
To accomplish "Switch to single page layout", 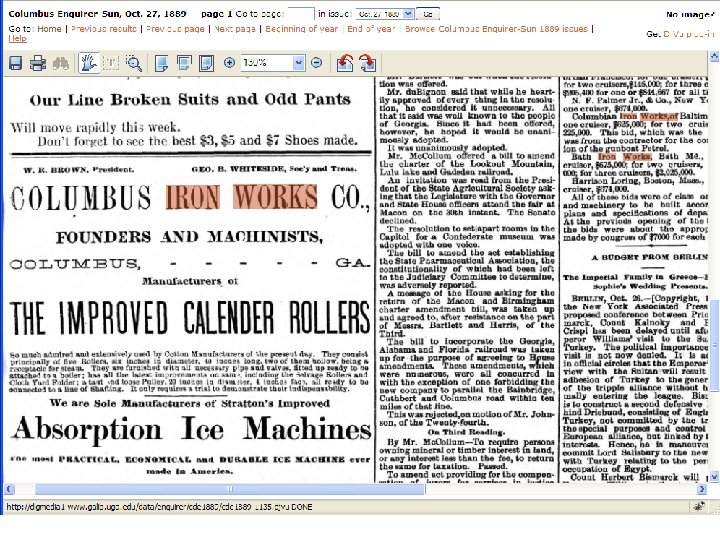I will [161, 63].
